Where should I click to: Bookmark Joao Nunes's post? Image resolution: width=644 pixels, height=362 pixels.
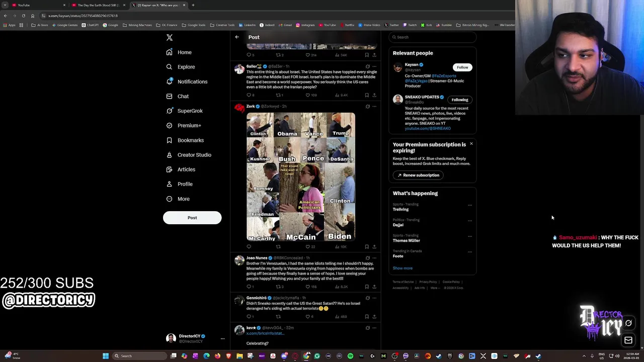pyautogui.click(x=367, y=287)
